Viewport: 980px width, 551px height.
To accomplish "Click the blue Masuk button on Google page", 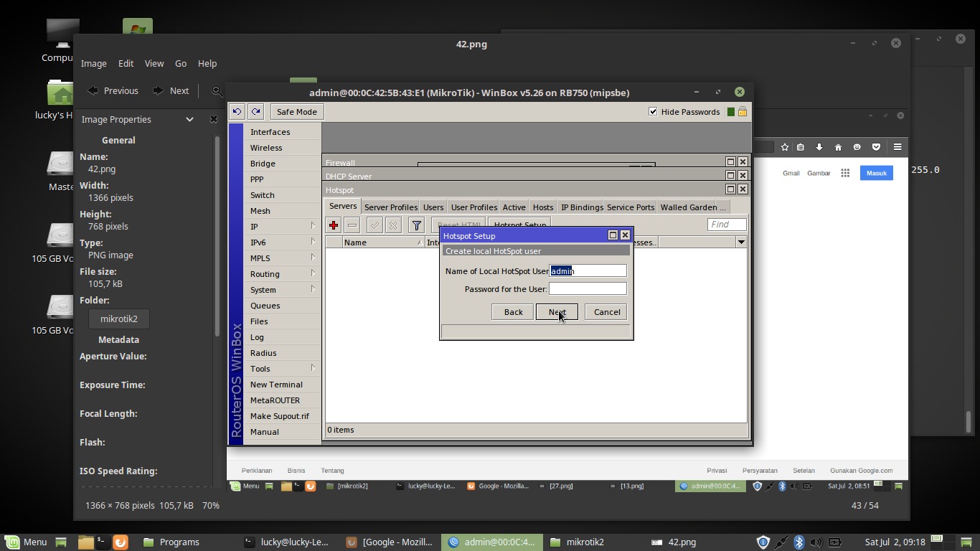I will (x=877, y=173).
